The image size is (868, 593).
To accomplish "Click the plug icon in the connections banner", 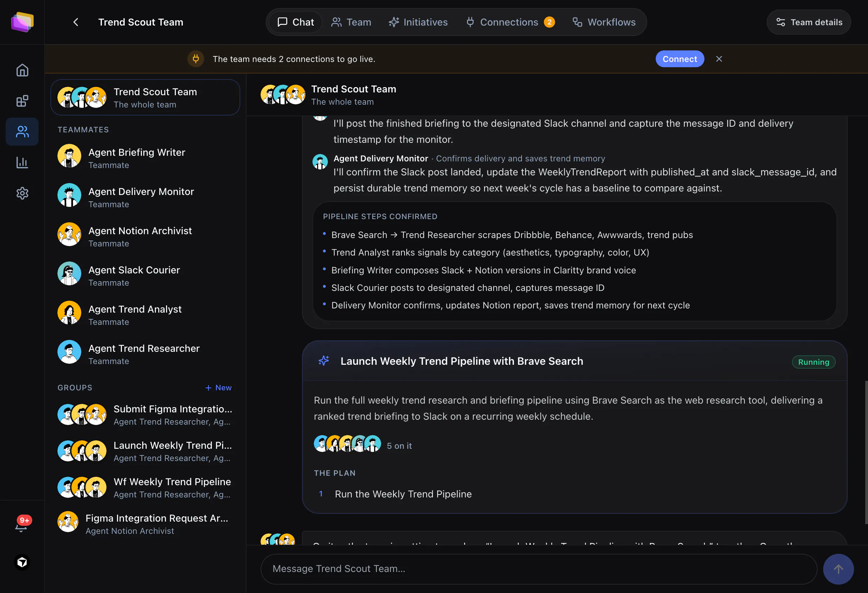I will pos(196,58).
